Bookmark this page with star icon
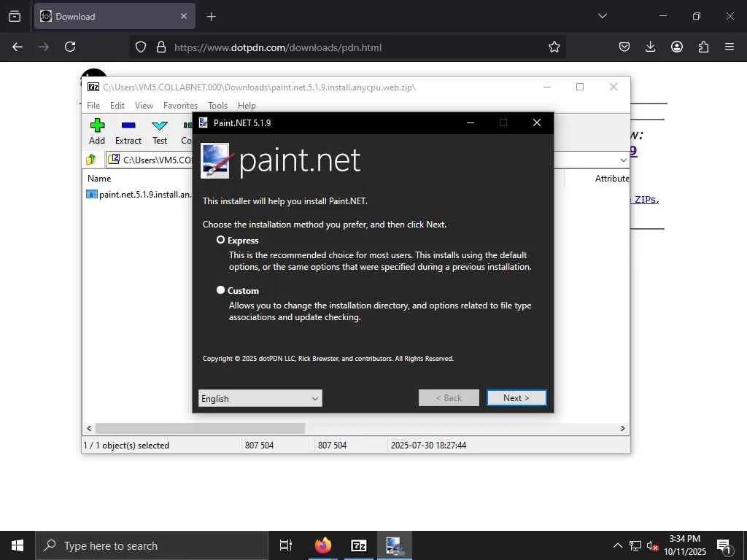Image resolution: width=747 pixels, height=560 pixels. (554, 47)
